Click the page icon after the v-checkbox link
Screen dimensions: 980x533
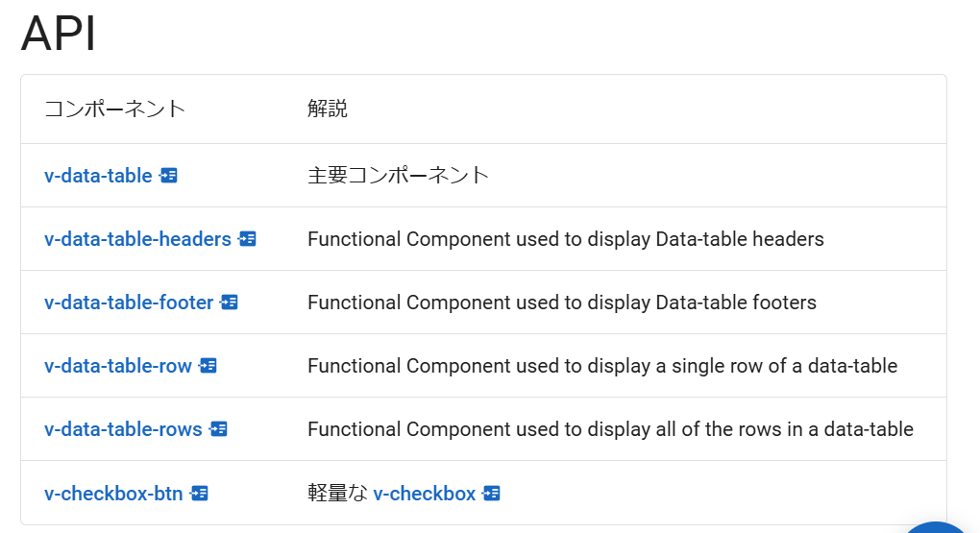pyautogui.click(x=492, y=494)
